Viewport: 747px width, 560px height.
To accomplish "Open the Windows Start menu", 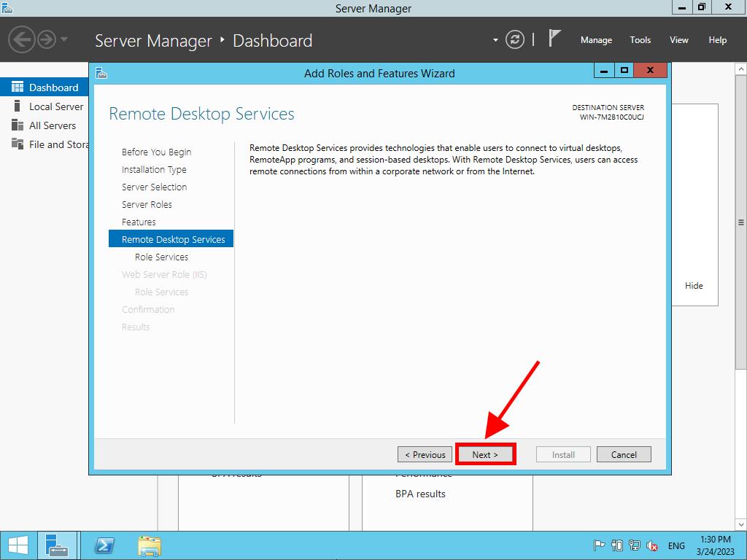I will [x=18, y=545].
